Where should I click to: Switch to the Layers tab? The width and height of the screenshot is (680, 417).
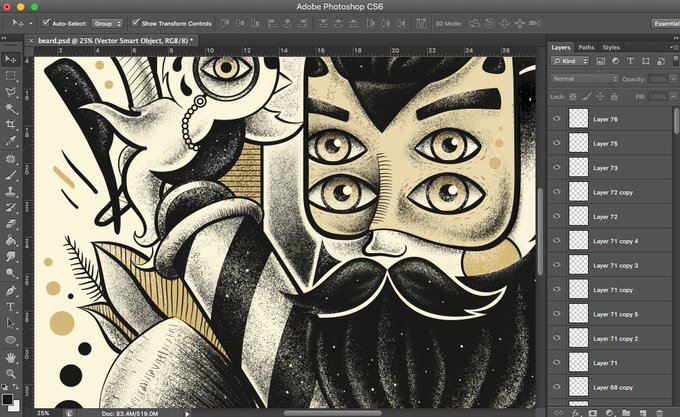click(561, 47)
